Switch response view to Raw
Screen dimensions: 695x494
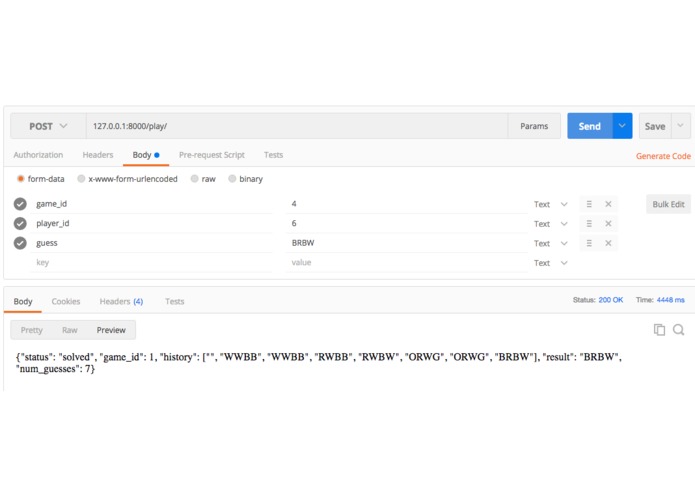pyautogui.click(x=70, y=330)
